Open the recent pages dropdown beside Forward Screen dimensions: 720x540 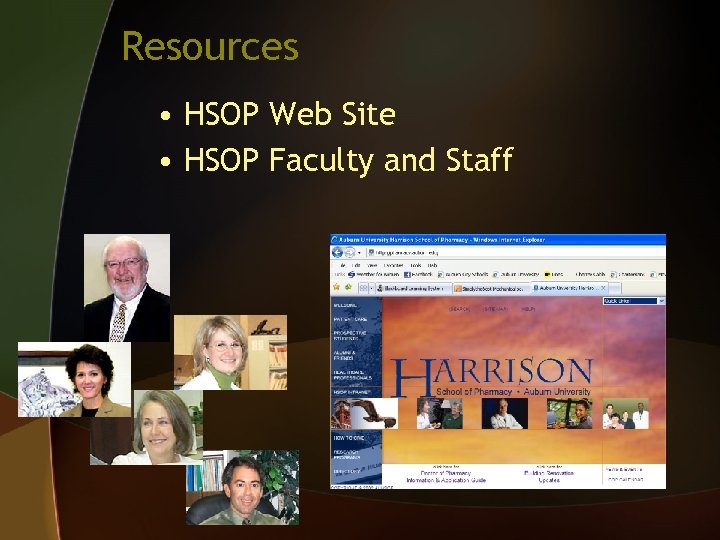tap(359, 253)
